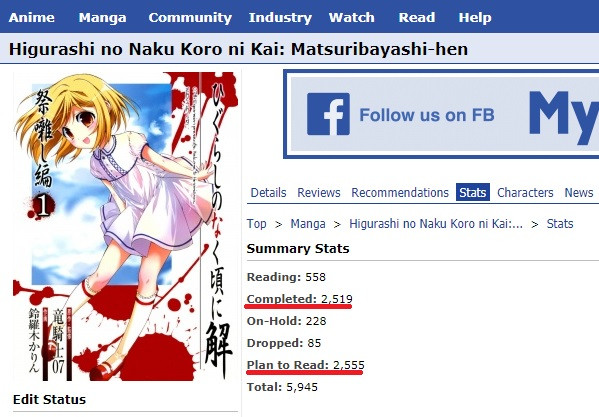Open the Anime menu
Viewport: 599px width, 417px height.
(32, 17)
